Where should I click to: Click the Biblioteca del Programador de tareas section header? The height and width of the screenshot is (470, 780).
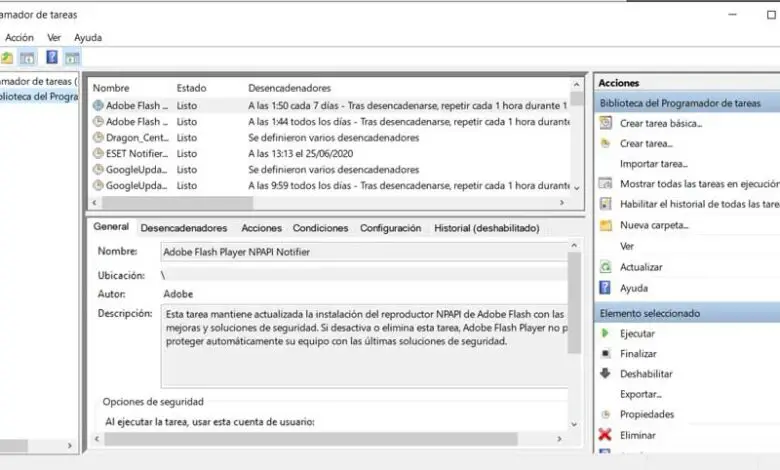coord(687,103)
